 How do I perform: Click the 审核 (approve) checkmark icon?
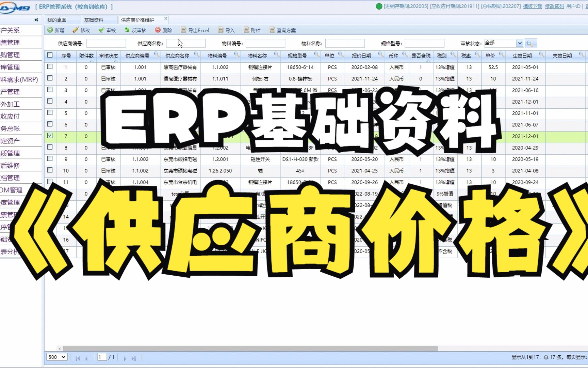click(101, 30)
